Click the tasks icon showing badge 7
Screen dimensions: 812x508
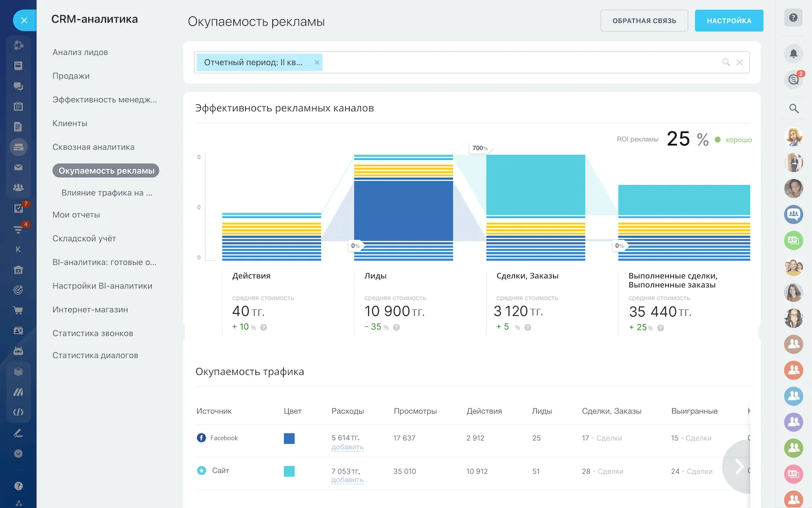point(19,208)
